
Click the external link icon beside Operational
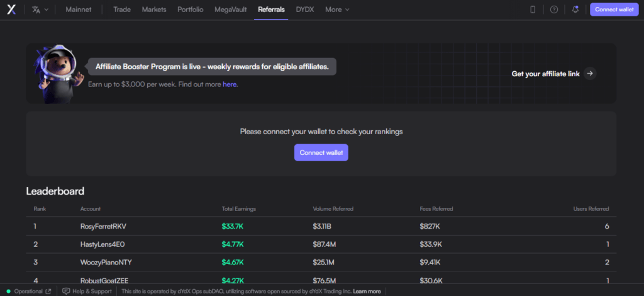(48, 291)
